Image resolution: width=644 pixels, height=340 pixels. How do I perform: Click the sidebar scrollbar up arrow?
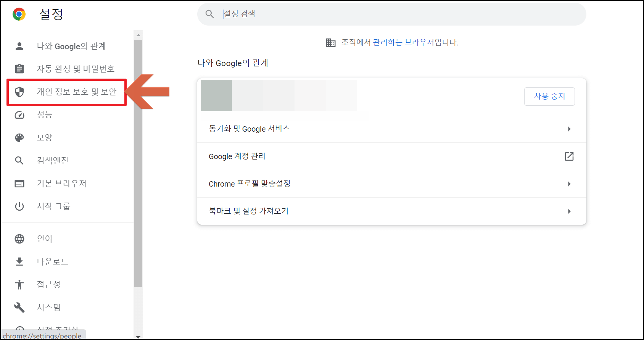coord(138,35)
